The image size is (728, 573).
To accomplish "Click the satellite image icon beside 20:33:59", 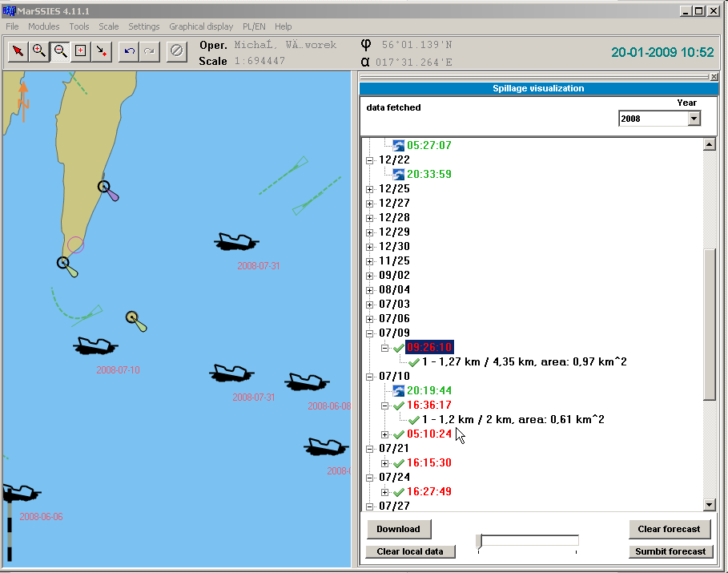I will pos(398,174).
